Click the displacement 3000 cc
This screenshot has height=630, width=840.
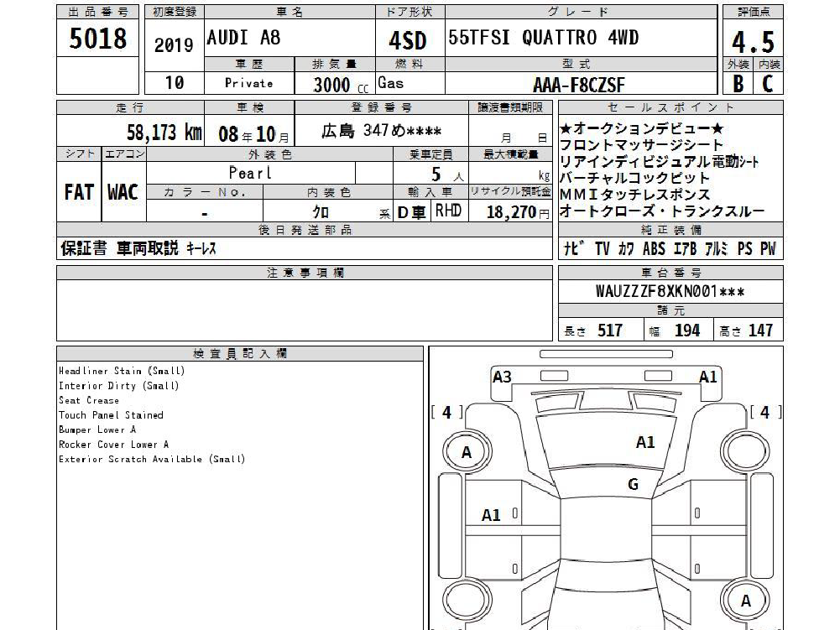pyautogui.click(x=341, y=85)
